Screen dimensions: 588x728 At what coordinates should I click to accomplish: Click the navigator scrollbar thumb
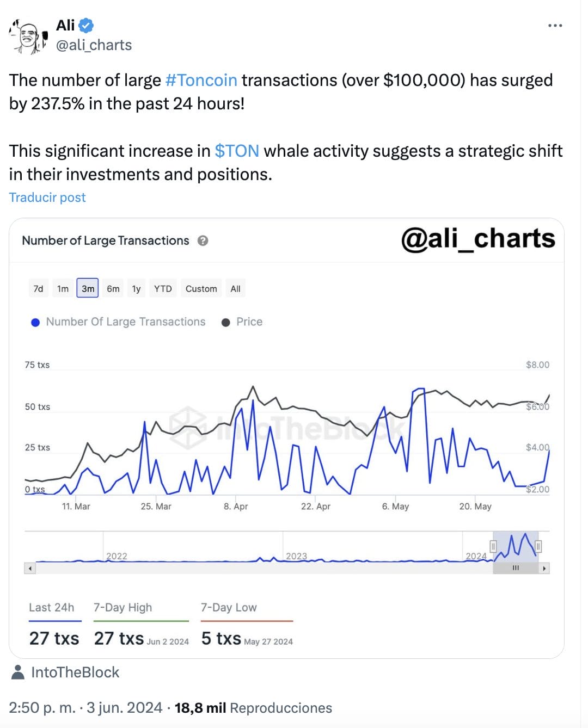pyautogui.click(x=516, y=569)
